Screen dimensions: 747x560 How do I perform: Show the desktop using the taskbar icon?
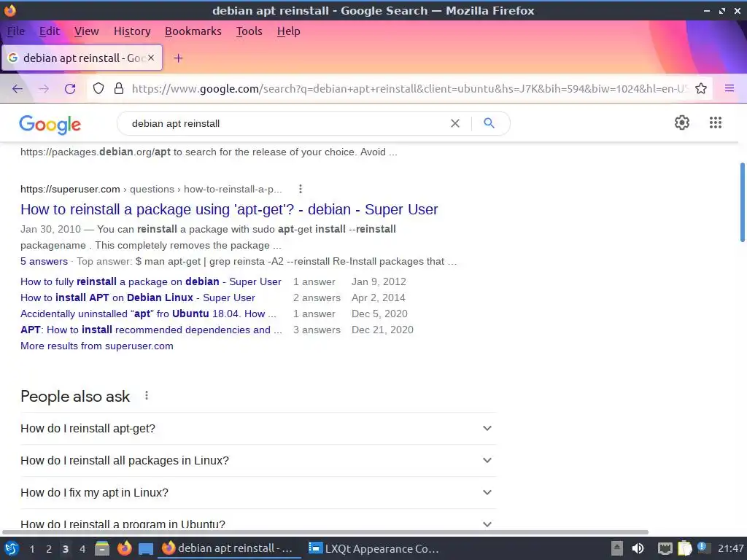(x=146, y=548)
